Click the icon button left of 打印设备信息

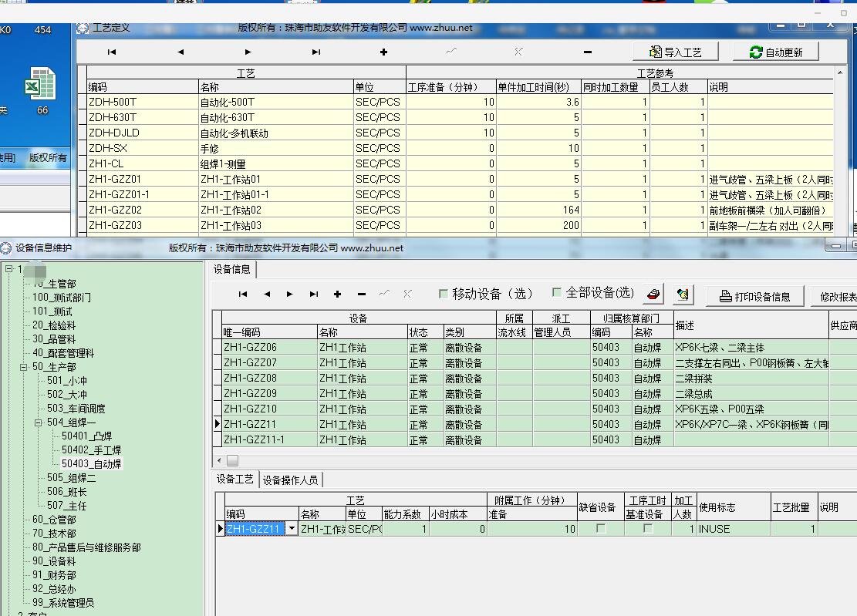(683, 295)
